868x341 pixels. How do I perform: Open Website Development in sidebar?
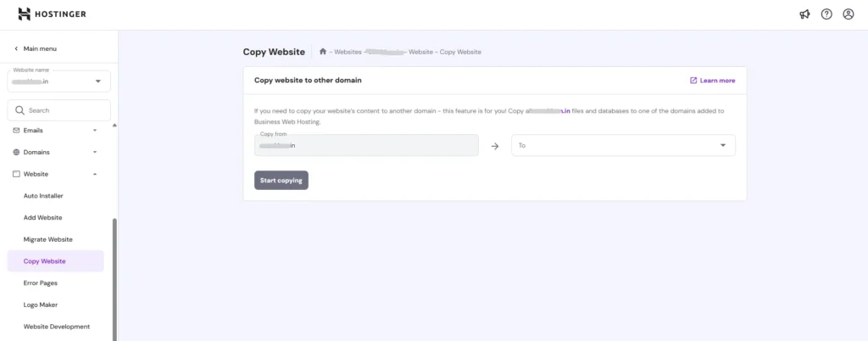(x=57, y=327)
